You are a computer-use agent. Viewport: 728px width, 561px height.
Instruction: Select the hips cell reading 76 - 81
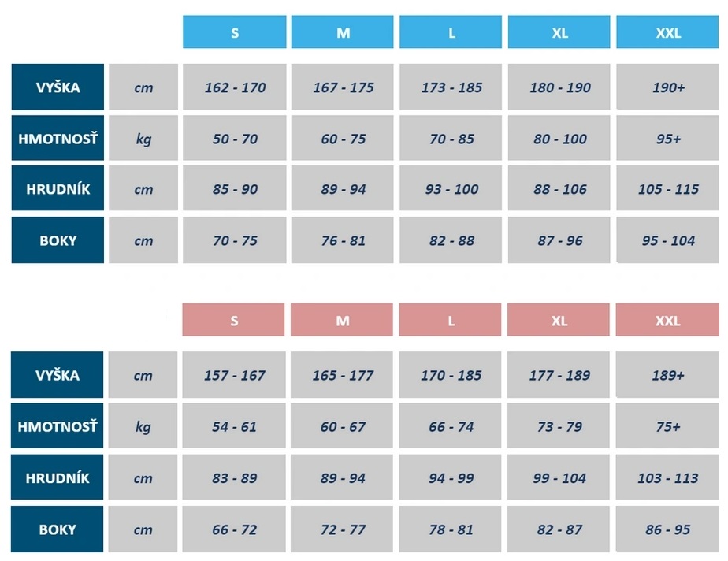343,240
